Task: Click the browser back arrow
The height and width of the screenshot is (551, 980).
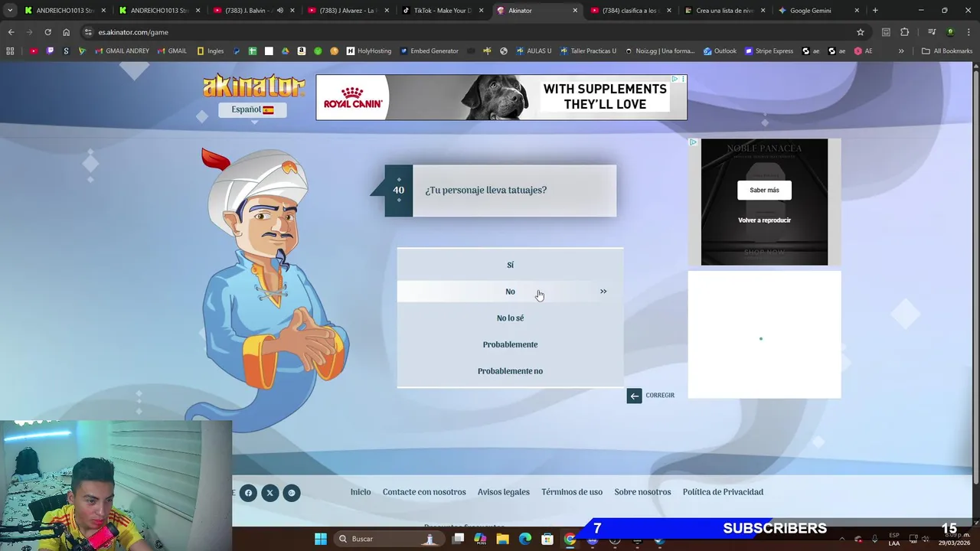Action: (x=11, y=32)
